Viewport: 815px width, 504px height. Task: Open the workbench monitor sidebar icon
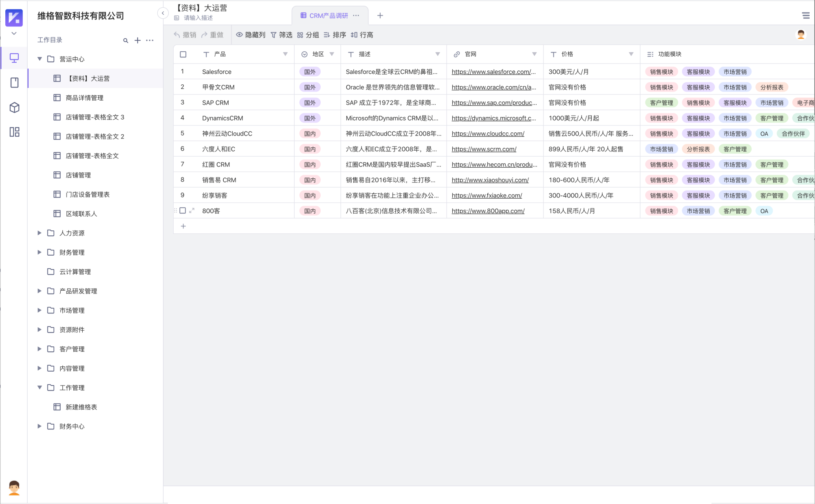coord(14,58)
